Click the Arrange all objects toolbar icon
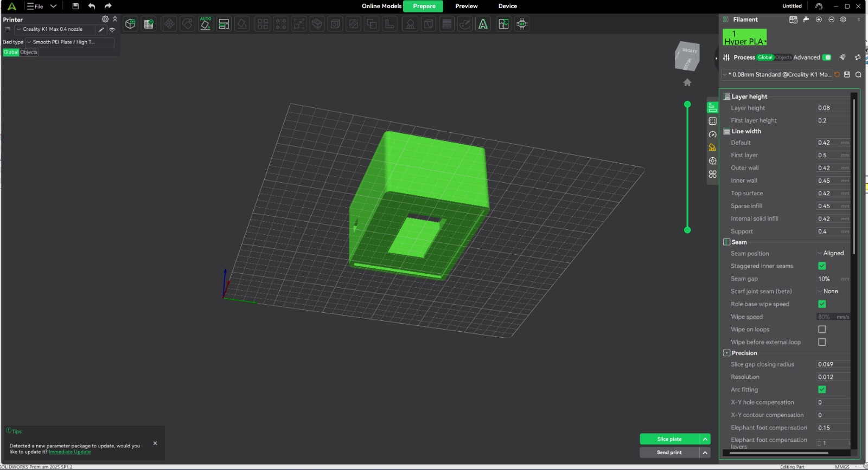The image size is (868, 470). pos(224,24)
